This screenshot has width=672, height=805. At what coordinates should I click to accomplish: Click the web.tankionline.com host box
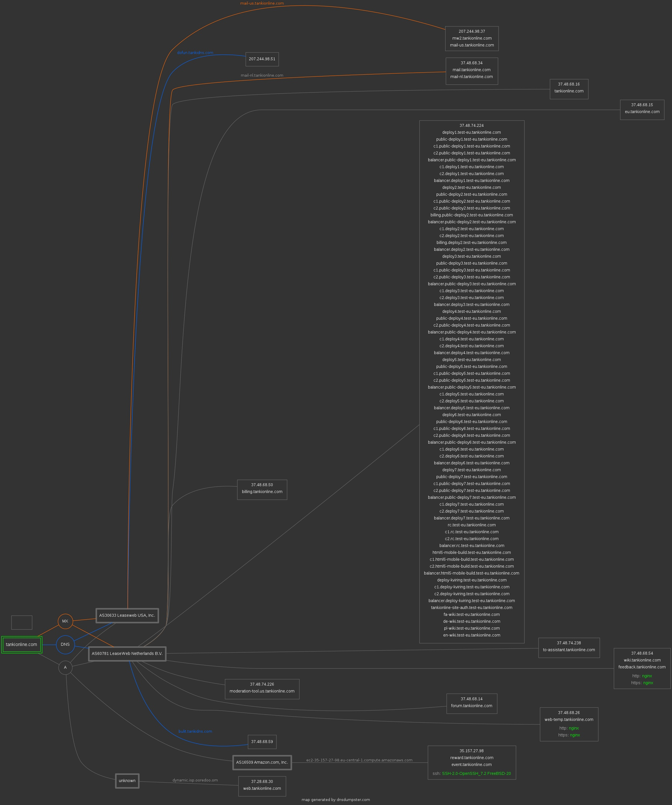[262, 786]
